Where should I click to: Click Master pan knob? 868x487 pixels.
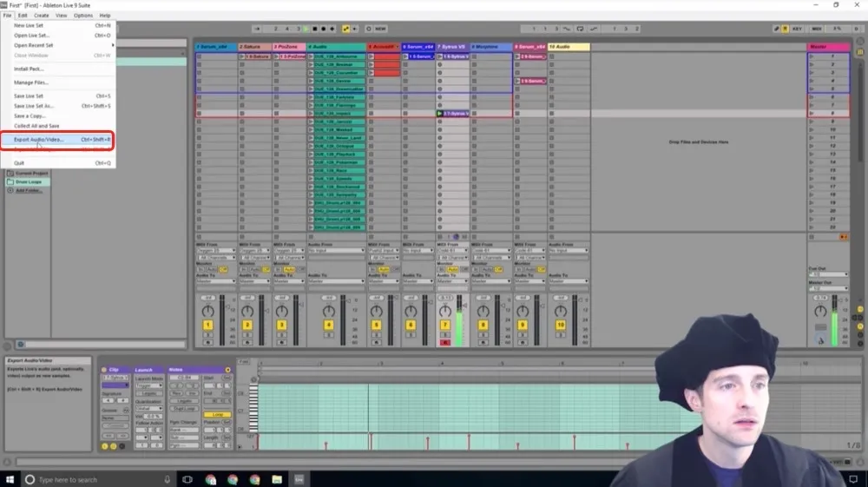820,311
